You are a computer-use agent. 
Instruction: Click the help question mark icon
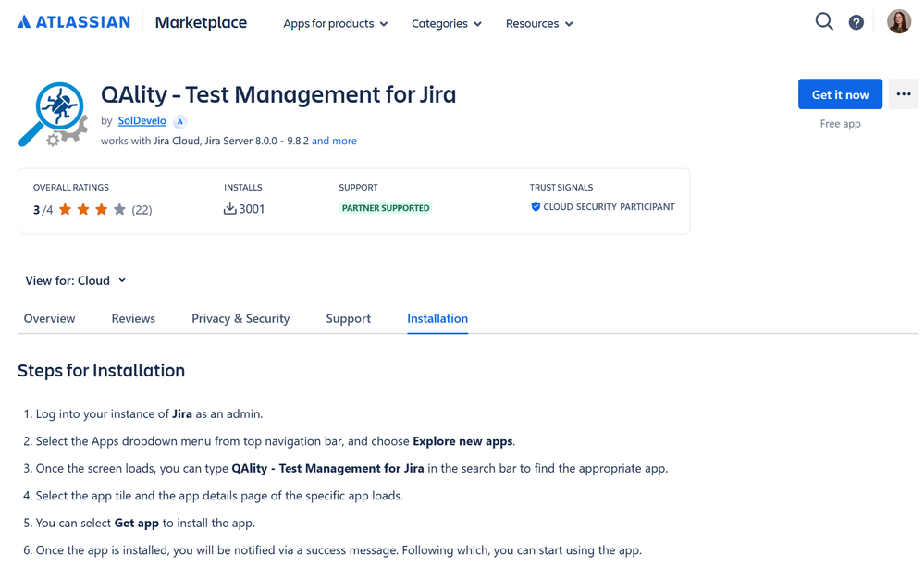coord(856,20)
